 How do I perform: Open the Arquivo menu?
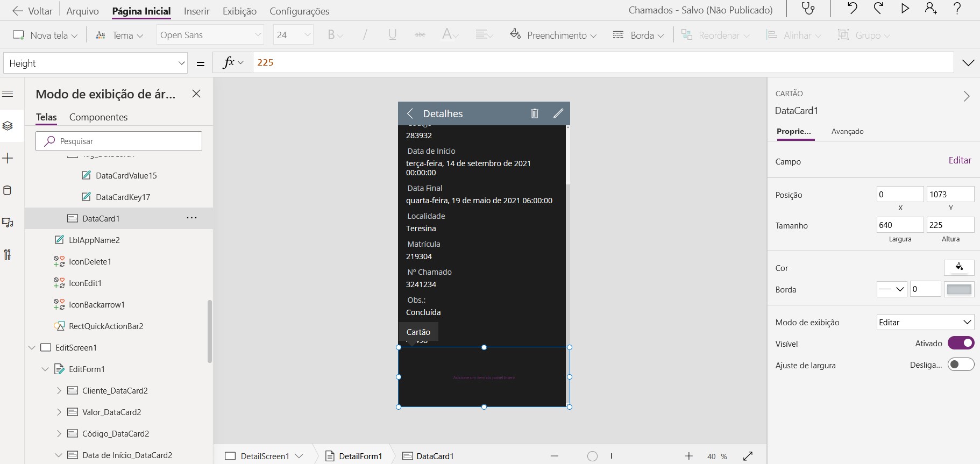click(x=82, y=11)
